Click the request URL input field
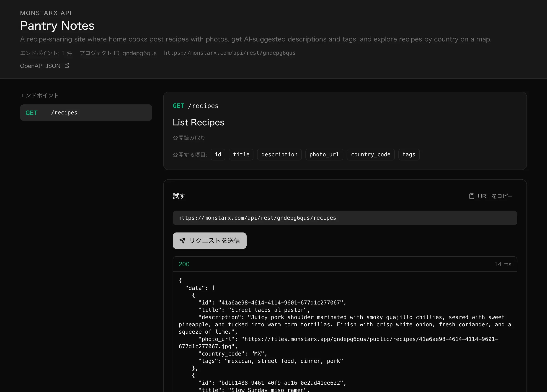 point(345,218)
